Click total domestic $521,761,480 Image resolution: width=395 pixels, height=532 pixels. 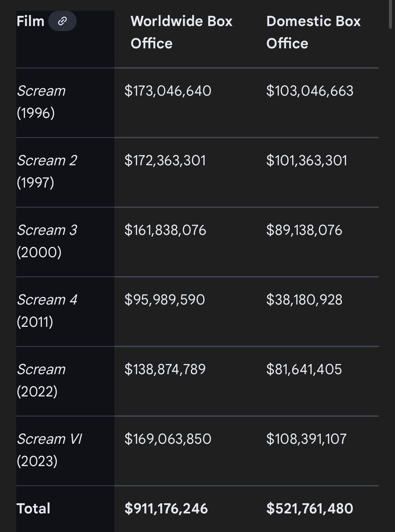coord(310,508)
